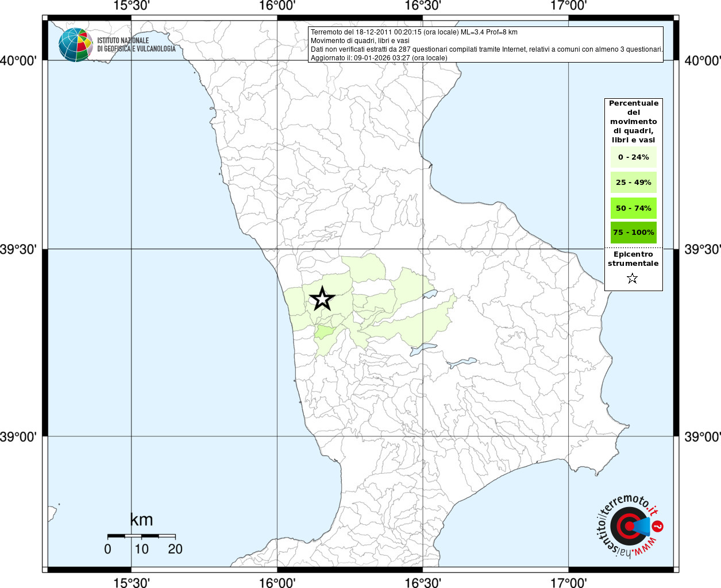Click the 'Terremoto del 18-12-2011' header line
The image size is (721, 588).
point(414,32)
